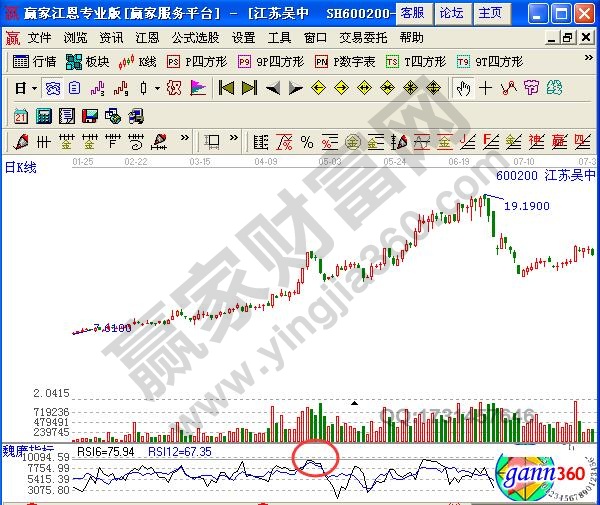Click the 客服 button

pyautogui.click(x=411, y=13)
